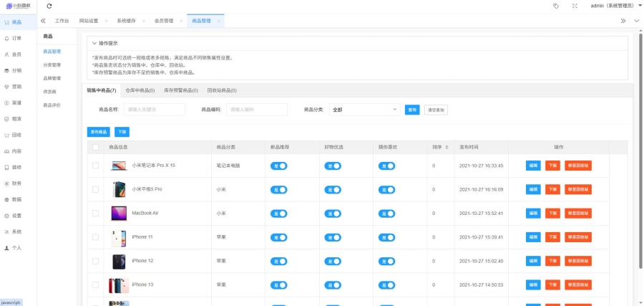This screenshot has width=644, height=306.
Task: Switch to the 网站设置 tab
Action: pos(89,21)
